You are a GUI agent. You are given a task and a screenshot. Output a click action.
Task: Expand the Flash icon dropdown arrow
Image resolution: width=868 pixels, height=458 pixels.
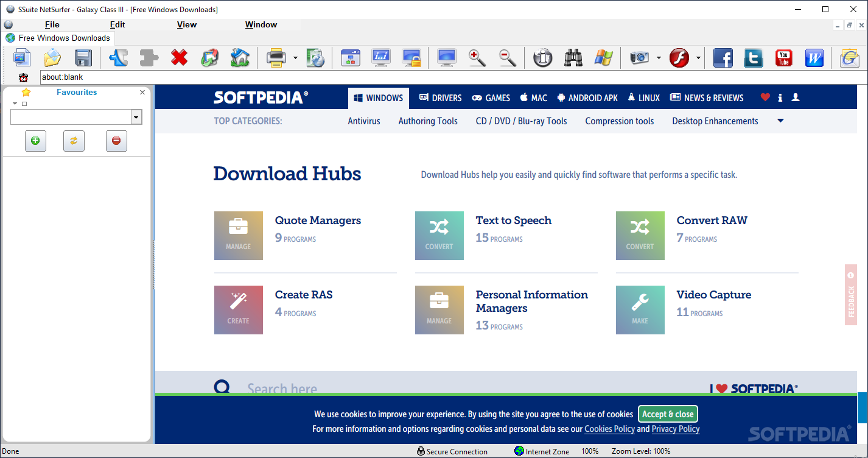(x=698, y=58)
